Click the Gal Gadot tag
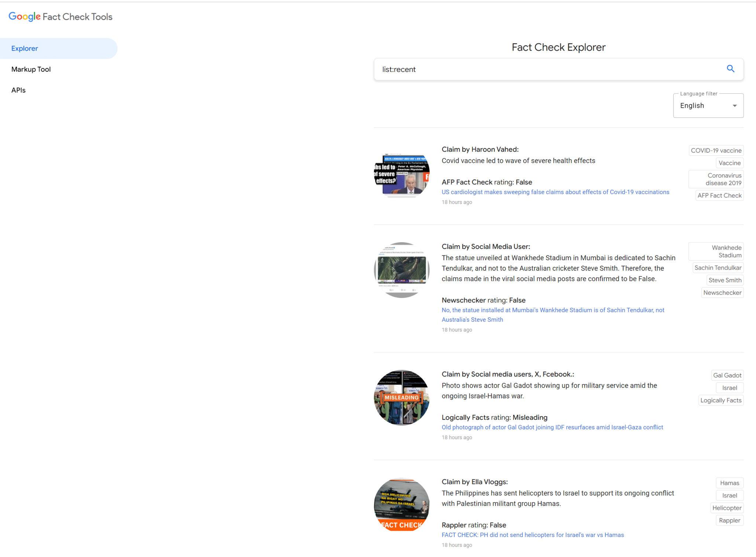This screenshot has width=756, height=557. [727, 375]
